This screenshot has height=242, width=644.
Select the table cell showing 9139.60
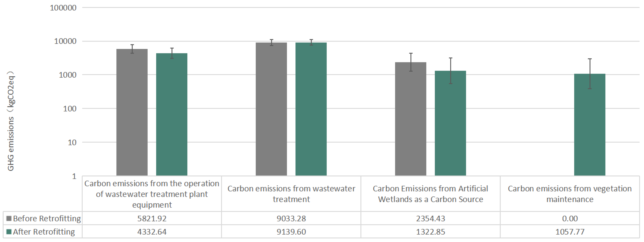(x=291, y=232)
